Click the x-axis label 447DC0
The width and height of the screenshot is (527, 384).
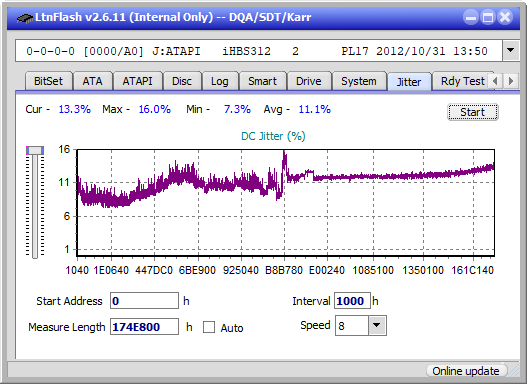(154, 270)
